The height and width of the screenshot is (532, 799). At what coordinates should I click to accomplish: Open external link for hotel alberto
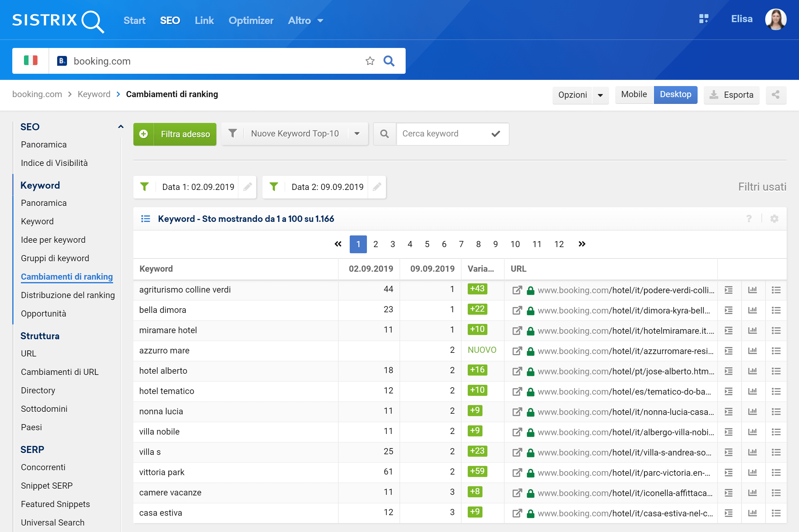[517, 371]
